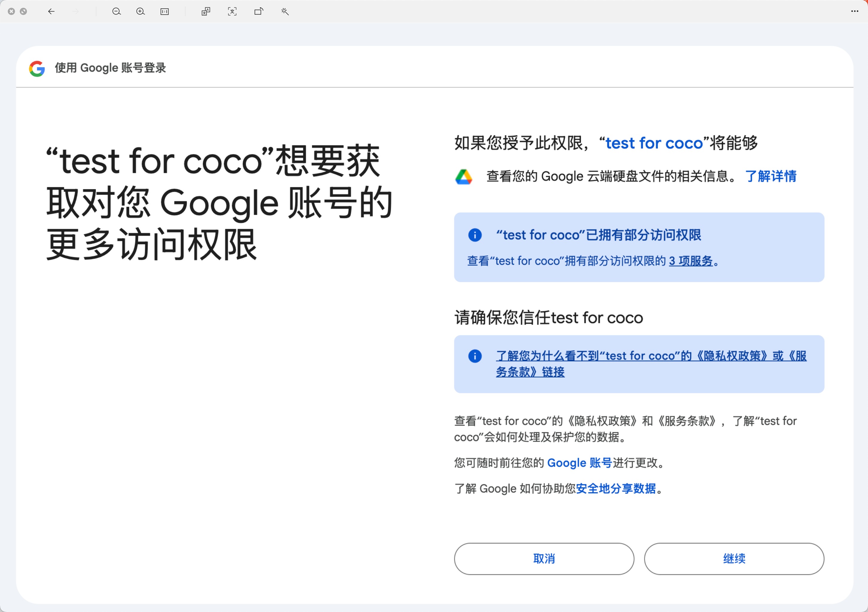Click the Google Drive icon
868x612 pixels.
(464, 176)
